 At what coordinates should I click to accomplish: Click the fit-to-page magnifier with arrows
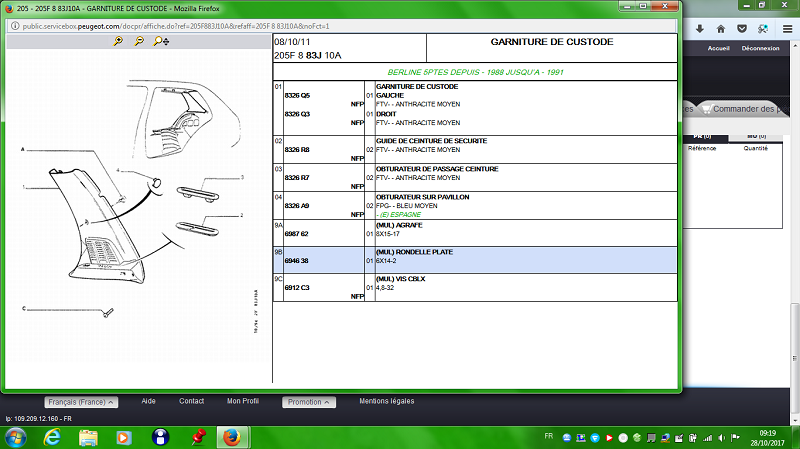pyautogui.click(x=161, y=41)
